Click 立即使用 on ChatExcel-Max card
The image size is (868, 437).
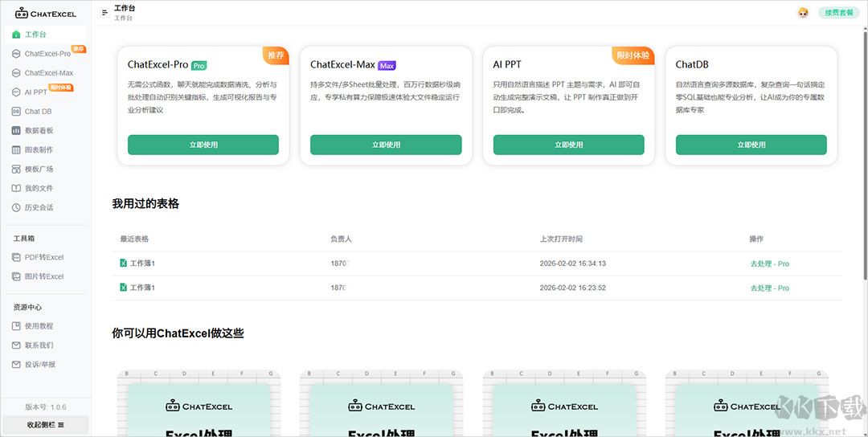(x=386, y=145)
